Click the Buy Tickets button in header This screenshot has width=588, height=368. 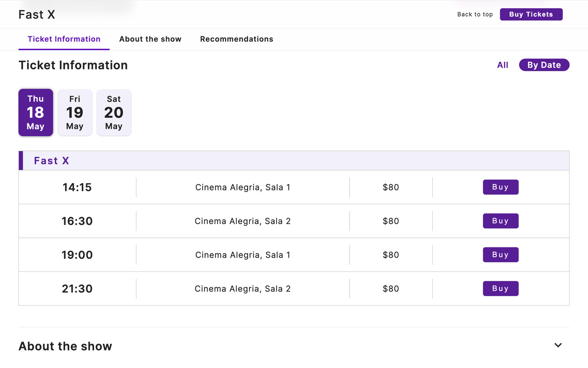pos(531,14)
